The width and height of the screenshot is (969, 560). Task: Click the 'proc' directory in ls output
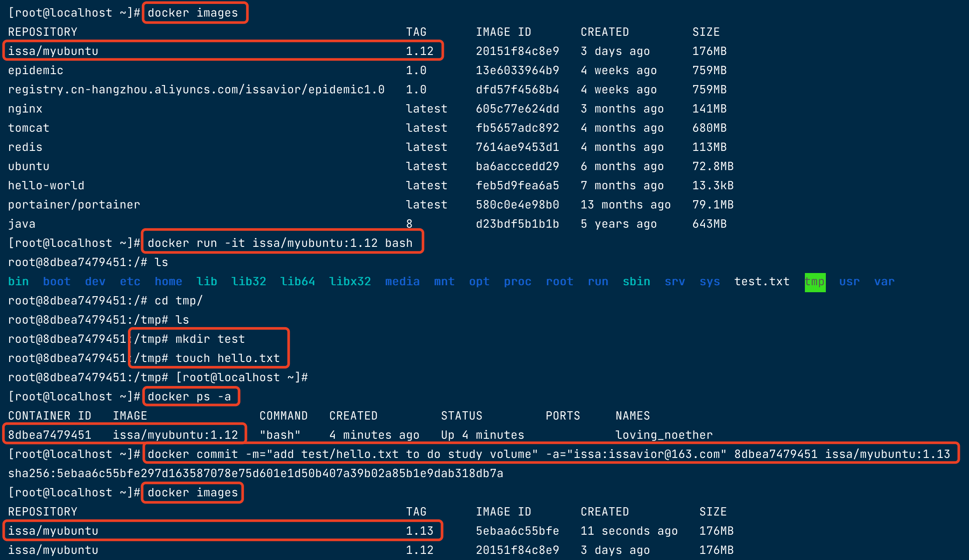tap(518, 281)
